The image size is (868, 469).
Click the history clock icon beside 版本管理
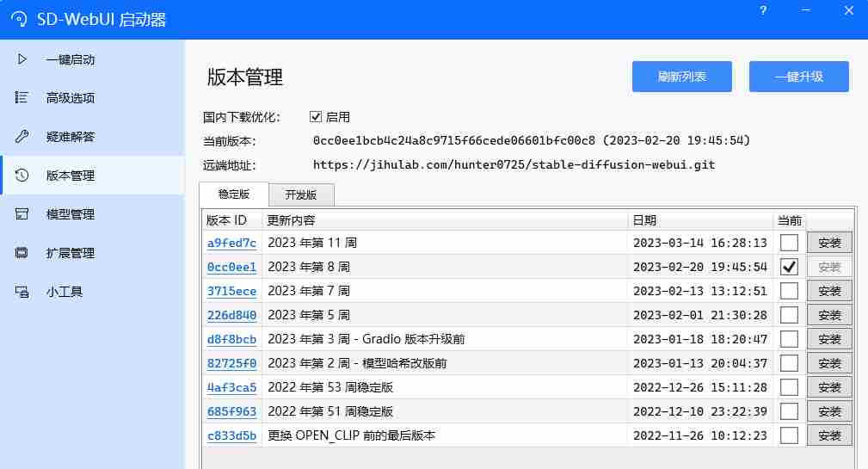pos(22,175)
